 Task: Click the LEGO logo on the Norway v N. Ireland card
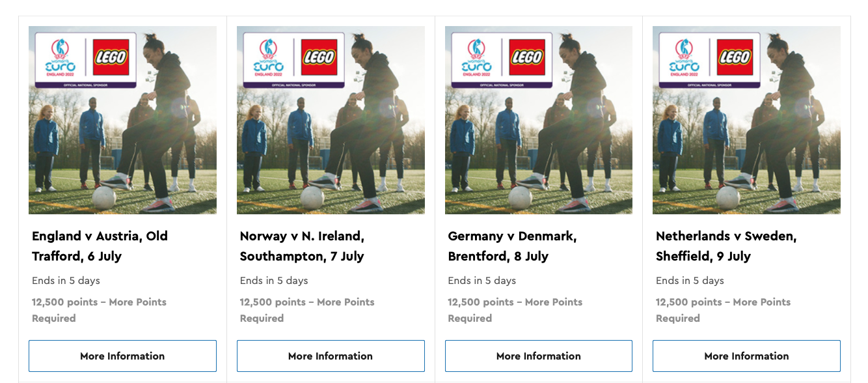tap(319, 57)
